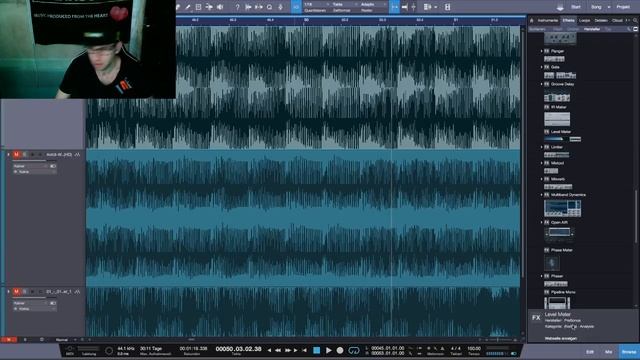640x360 pixels.
Task: Select the Phase Meter effect
Action: (562, 250)
